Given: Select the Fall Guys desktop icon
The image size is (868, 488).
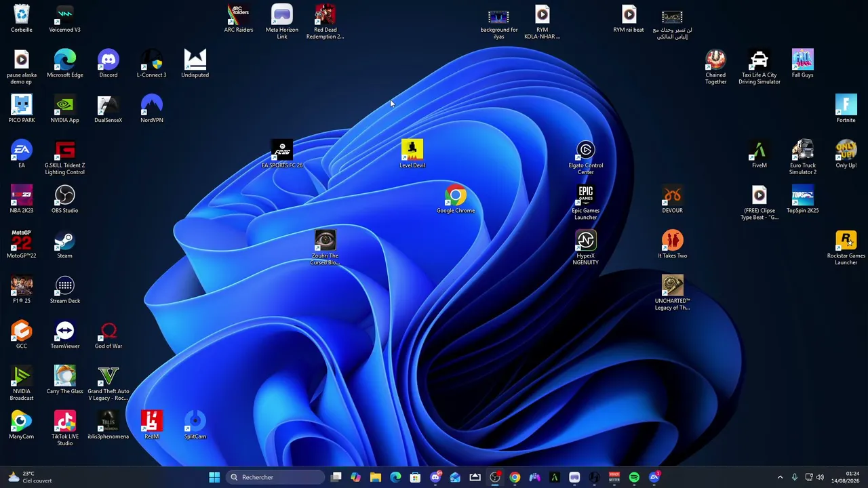Looking at the screenshot, I should click(x=802, y=64).
